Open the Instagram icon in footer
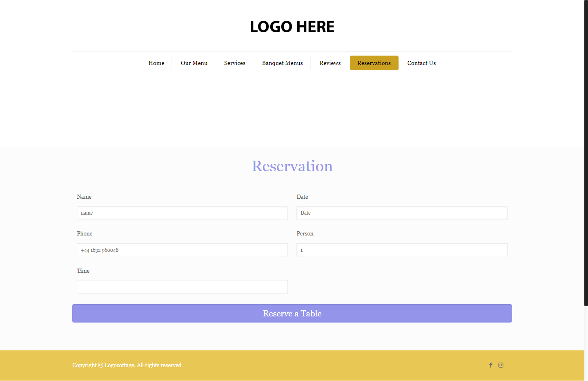588x381 pixels. pyautogui.click(x=501, y=365)
